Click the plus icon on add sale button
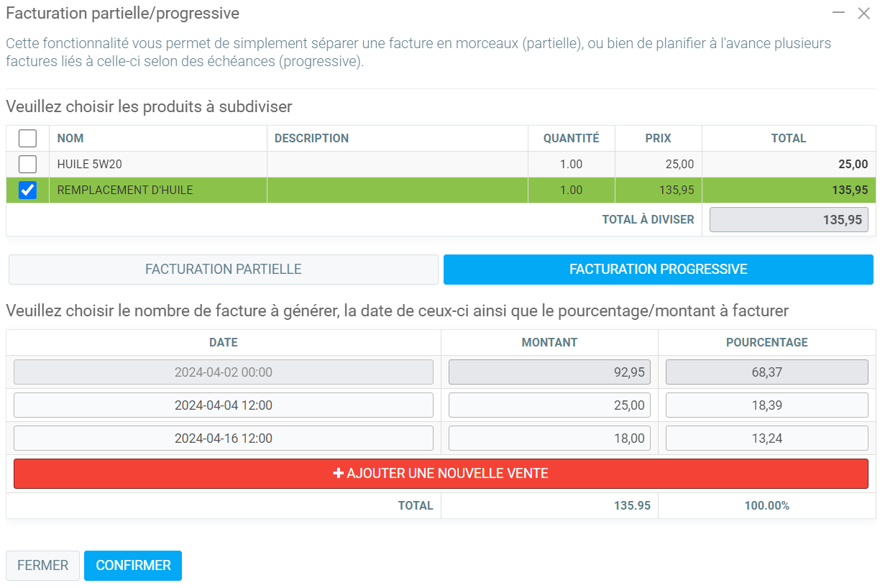 [x=338, y=474]
